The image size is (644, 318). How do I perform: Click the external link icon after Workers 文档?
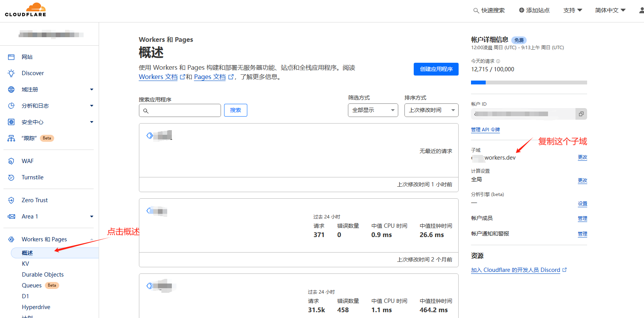click(182, 77)
